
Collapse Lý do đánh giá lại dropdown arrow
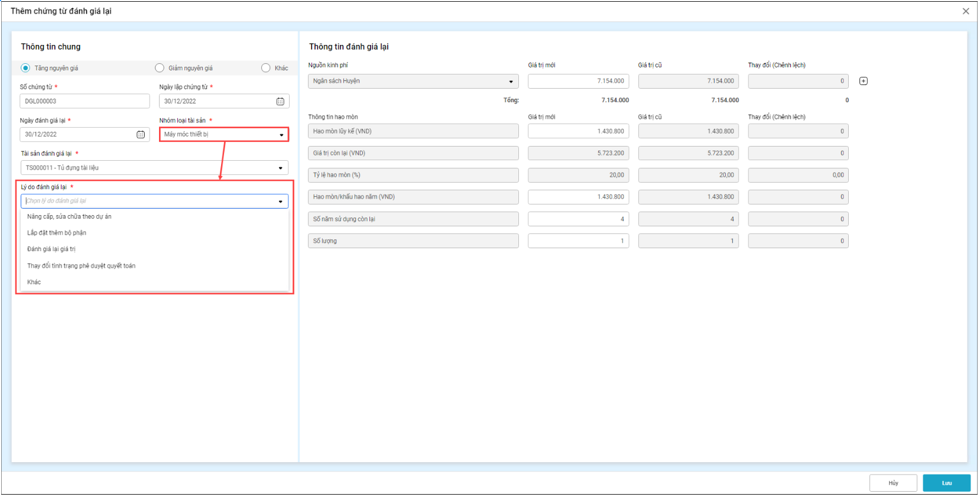280,202
